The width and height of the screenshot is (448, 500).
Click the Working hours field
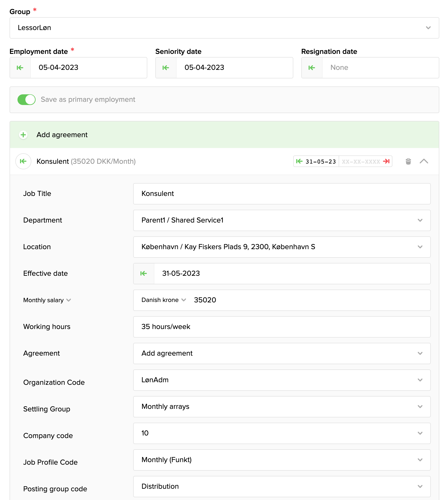(x=282, y=327)
